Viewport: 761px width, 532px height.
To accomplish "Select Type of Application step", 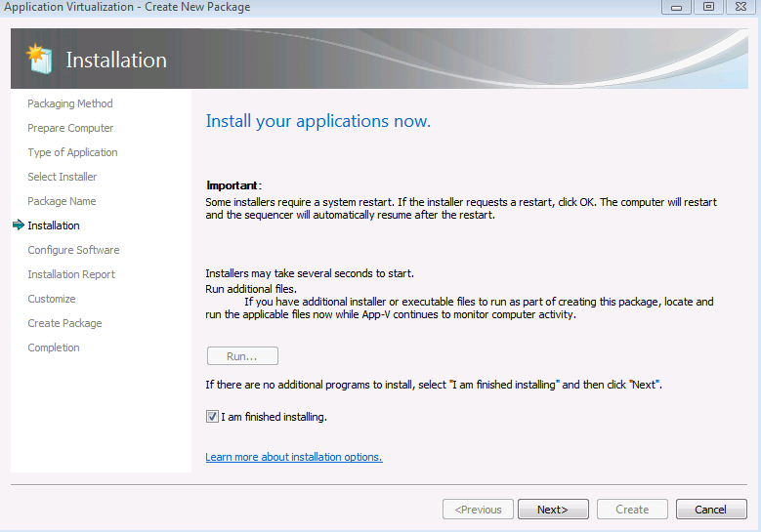I will (x=72, y=152).
